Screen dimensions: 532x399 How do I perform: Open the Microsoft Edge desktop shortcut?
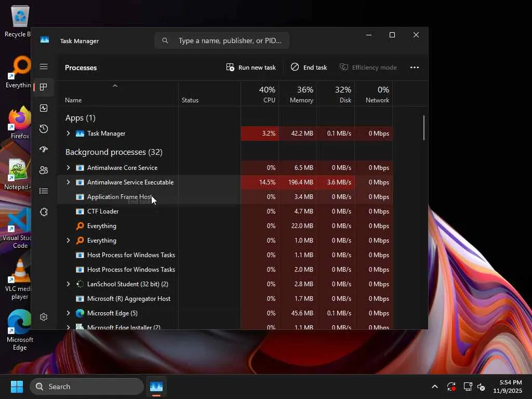[x=19, y=330]
